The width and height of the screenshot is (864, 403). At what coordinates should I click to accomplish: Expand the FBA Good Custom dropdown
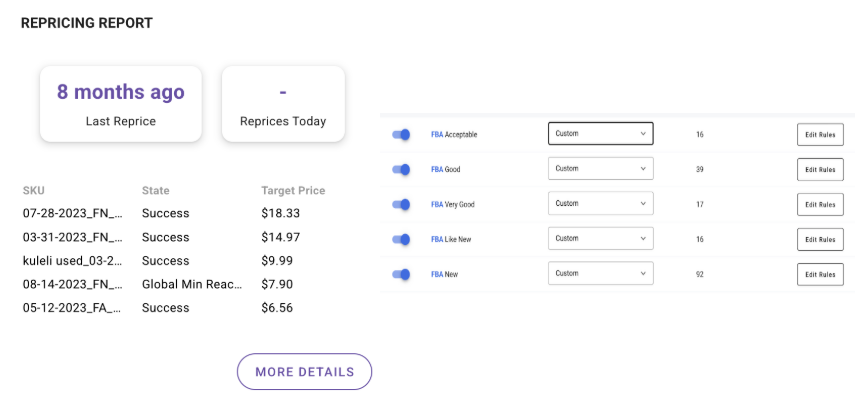tap(600, 169)
